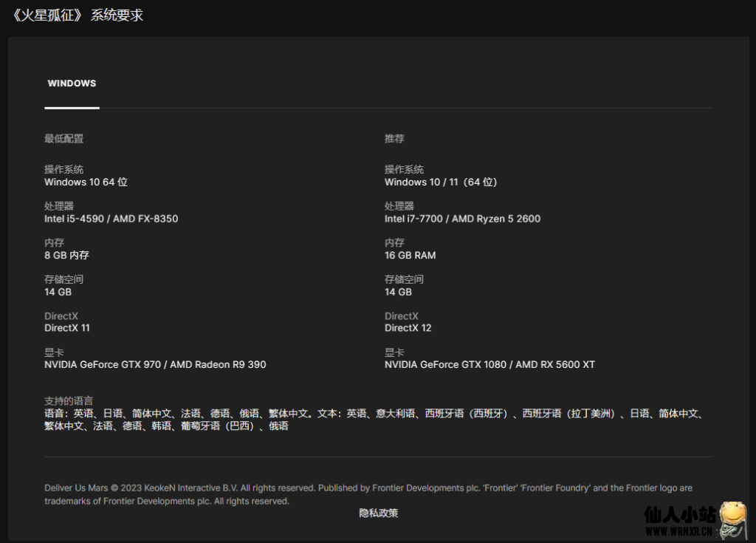Click the recommended OS value Windows 10 / 11

441,182
